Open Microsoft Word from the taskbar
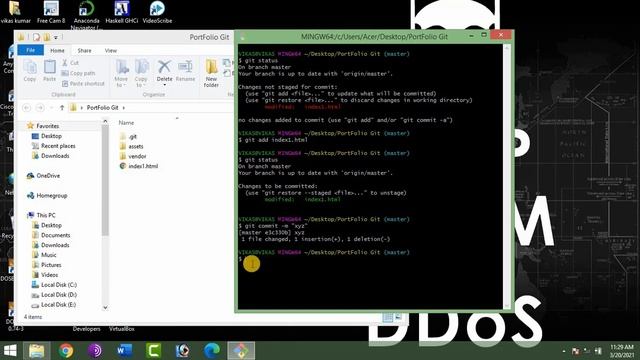Screen dimensions: 640x360 coord(124,351)
